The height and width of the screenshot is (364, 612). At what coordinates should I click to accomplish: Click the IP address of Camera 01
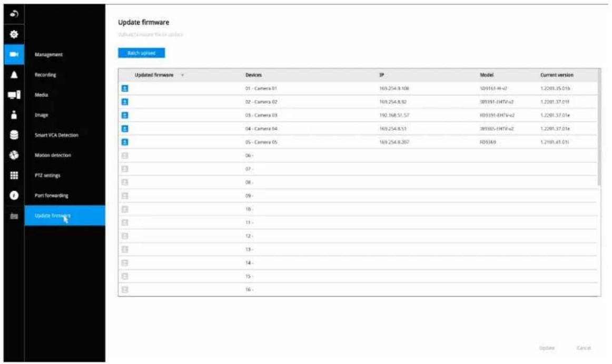pyautogui.click(x=394, y=88)
